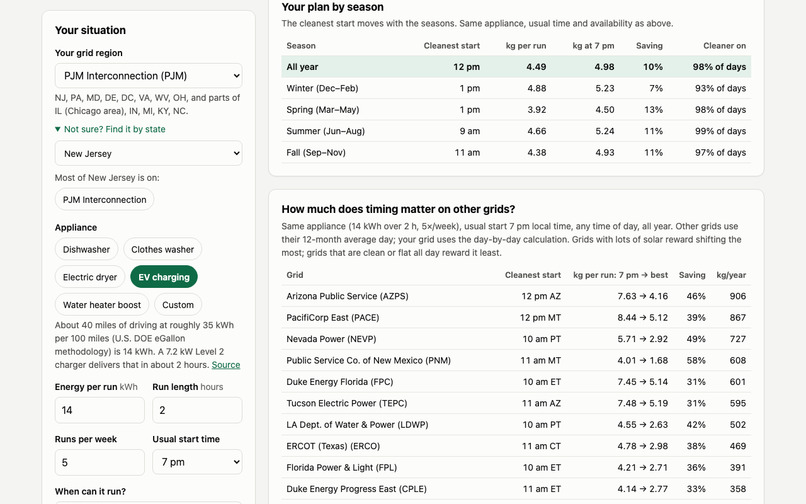Image resolution: width=806 pixels, height=504 pixels.
Task: Select the 'All year' season row label
Action: tap(302, 67)
